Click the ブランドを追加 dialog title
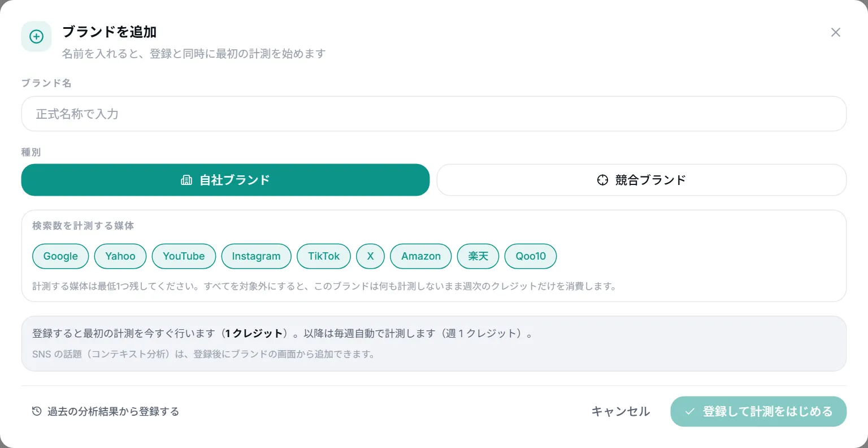The image size is (868, 448). pyautogui.click(x=109, y=32)
